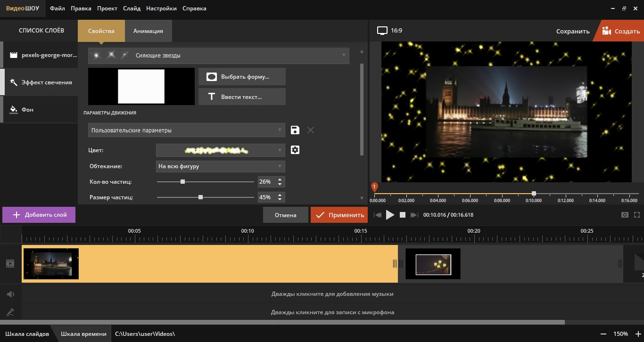Screen dimensions: 644x342
Task: Jump to previous frame in preview
Action: coord(378,215)
